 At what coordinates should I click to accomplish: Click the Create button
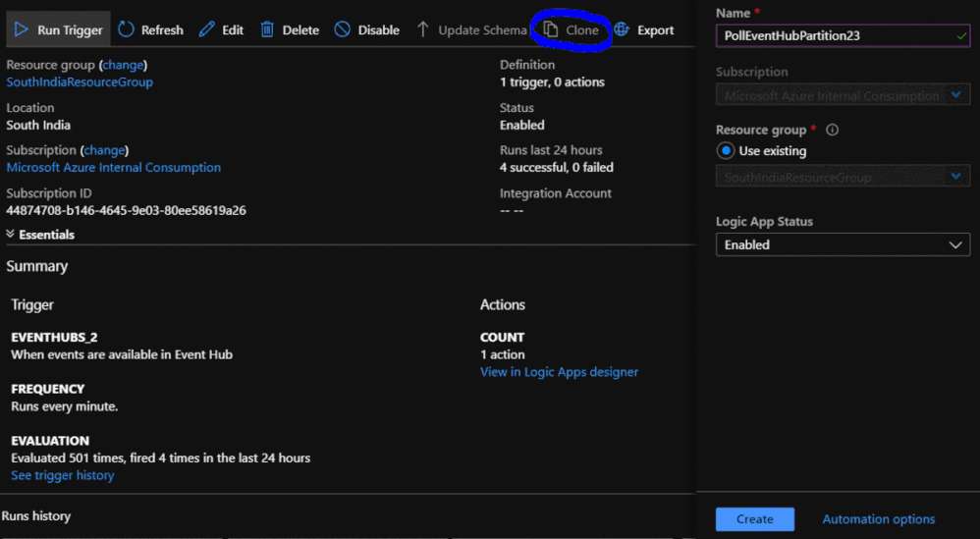(x=755, y=519)
